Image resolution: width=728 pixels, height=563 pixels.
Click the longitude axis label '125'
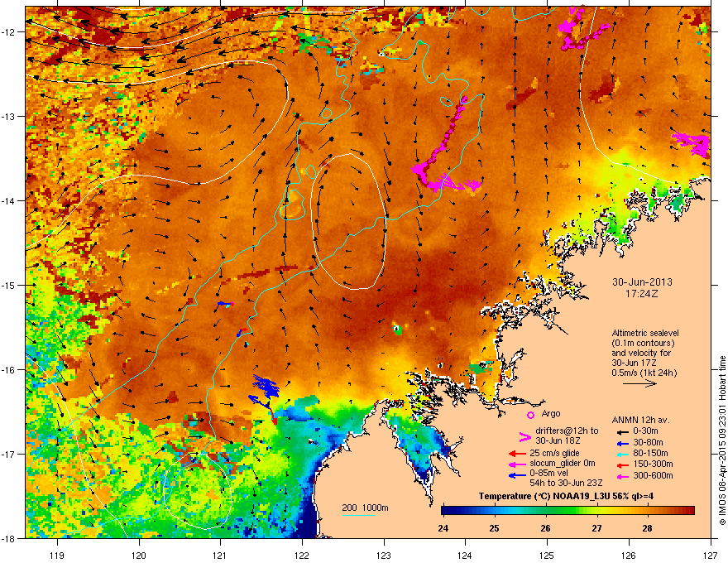tap(547, 555)
